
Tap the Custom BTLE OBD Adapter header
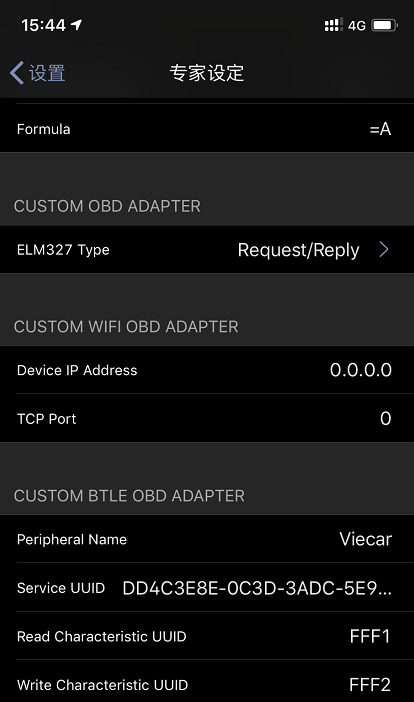(129, 496)
